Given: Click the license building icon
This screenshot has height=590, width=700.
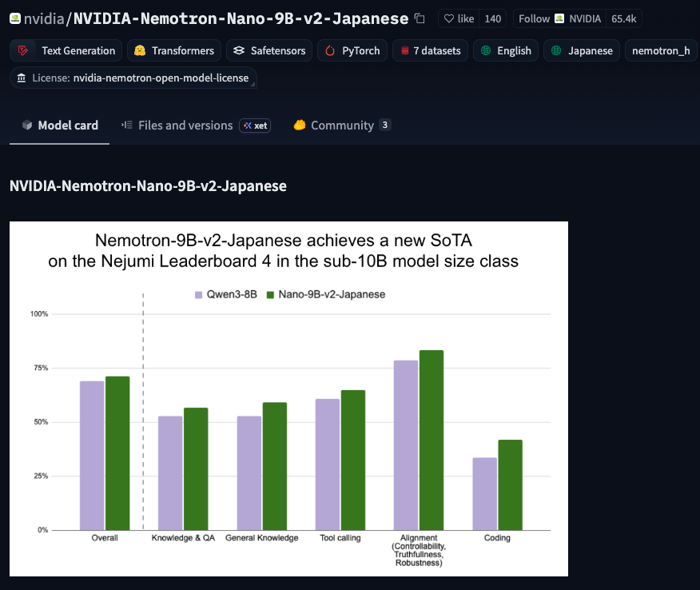Looking at the screenshot, I should click(21, 78).
